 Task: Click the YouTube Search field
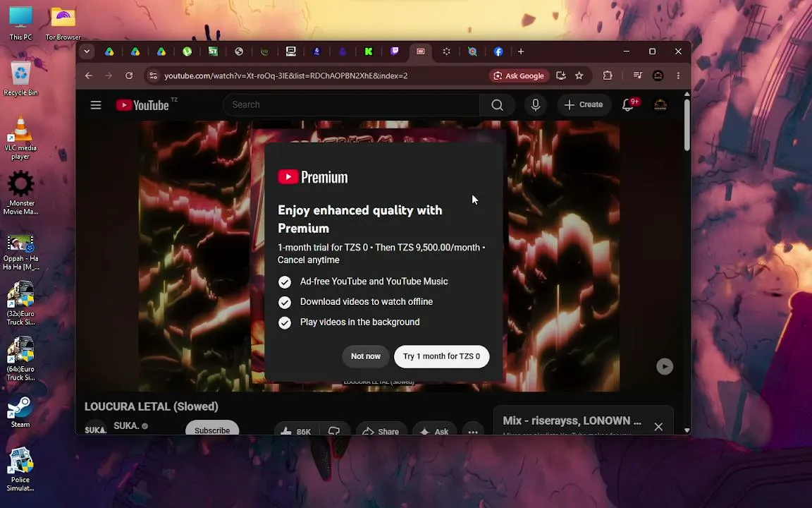[351, 104]
